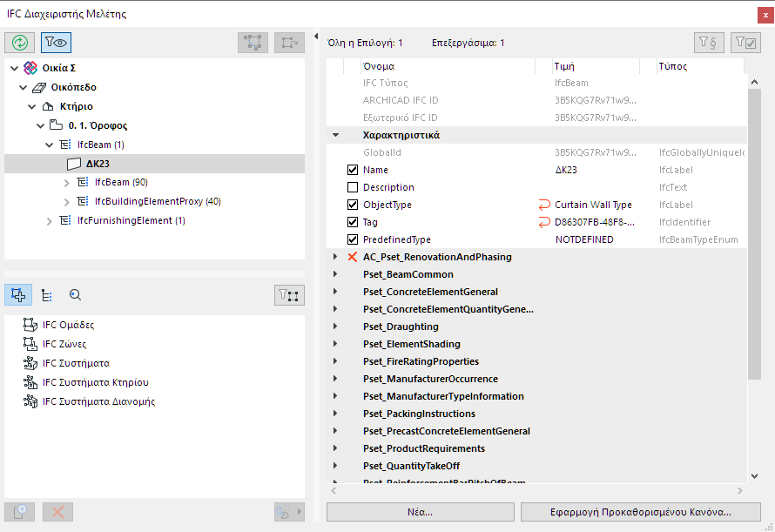The image size is (775, 532).
Task: Uncheck the PredefinedType checkbox
Action: click(353, 239)
